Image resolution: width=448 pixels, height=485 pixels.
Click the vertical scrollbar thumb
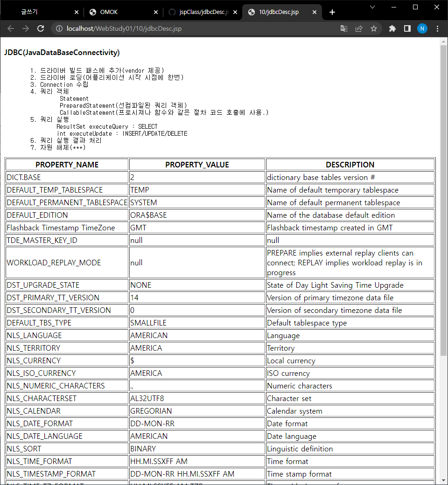(x=443, y=201)
